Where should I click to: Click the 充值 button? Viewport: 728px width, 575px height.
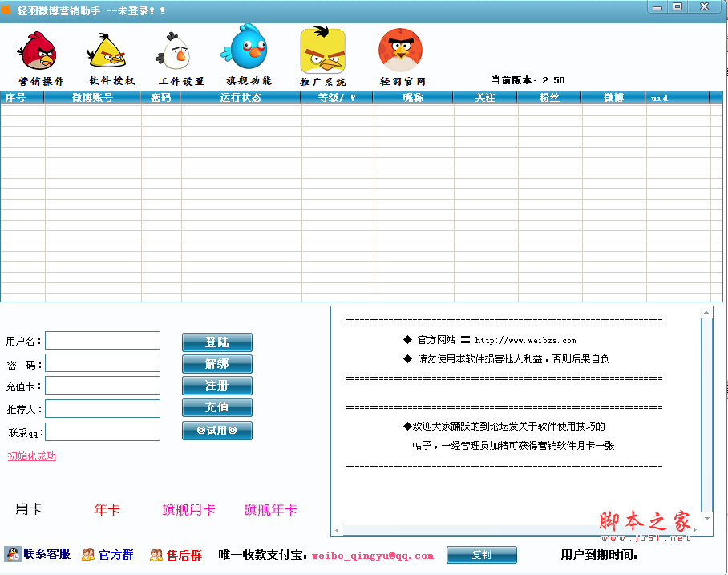click(x=216, y=407)
